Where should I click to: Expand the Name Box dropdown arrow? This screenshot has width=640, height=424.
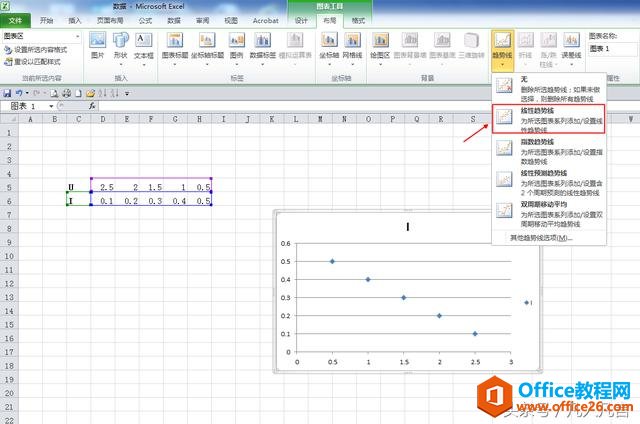pos(51,106)
